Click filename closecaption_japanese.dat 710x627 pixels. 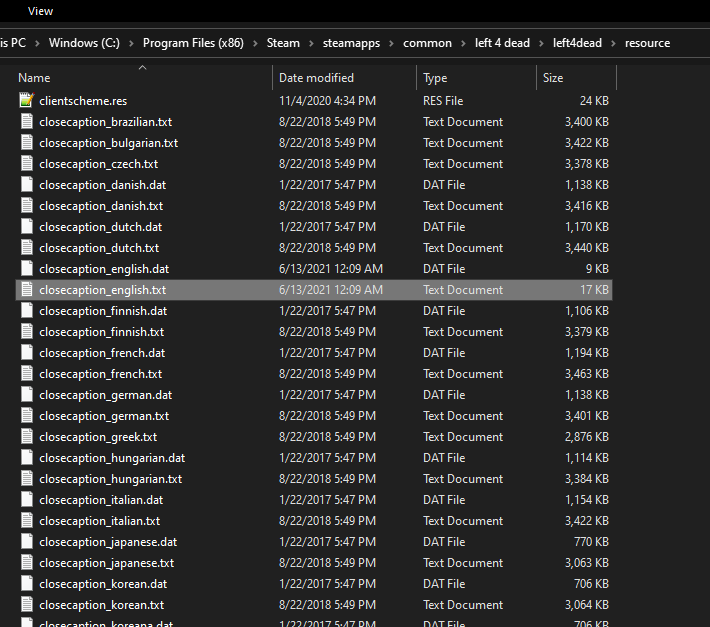click(x=108, y=542)
